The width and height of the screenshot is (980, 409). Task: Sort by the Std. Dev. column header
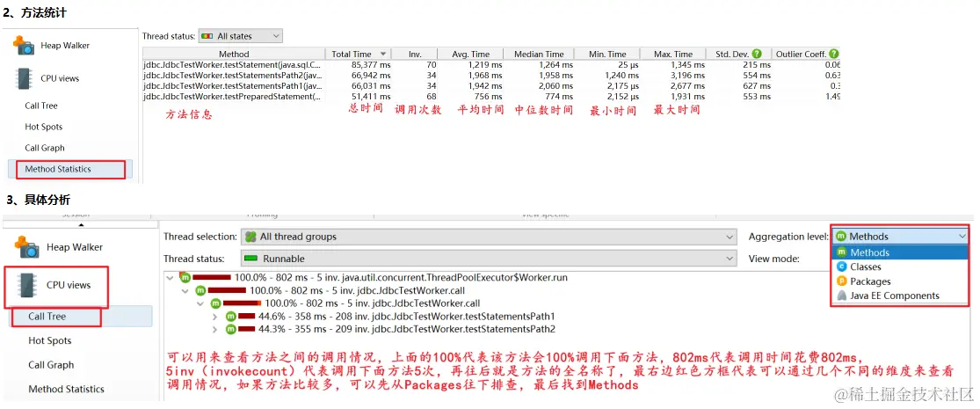[739, 54]
